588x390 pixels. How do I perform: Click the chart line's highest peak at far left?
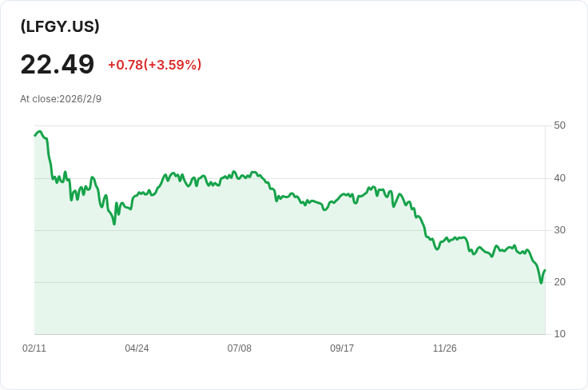[39, 132]
